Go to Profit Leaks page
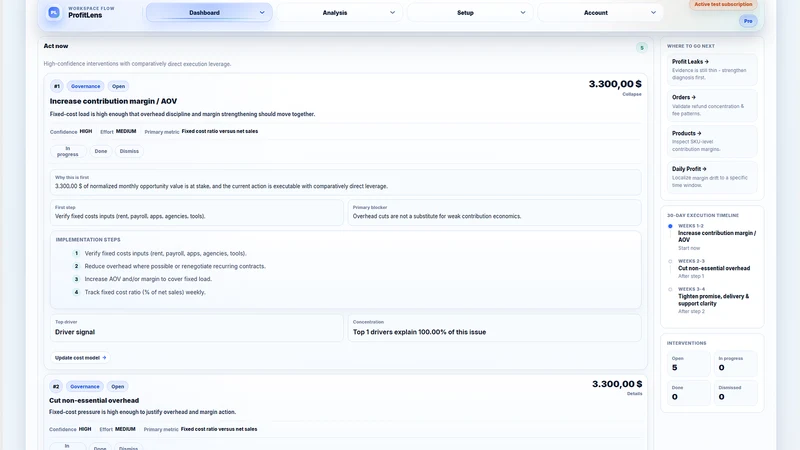This screenshot has height=450, width=800. 712,69
